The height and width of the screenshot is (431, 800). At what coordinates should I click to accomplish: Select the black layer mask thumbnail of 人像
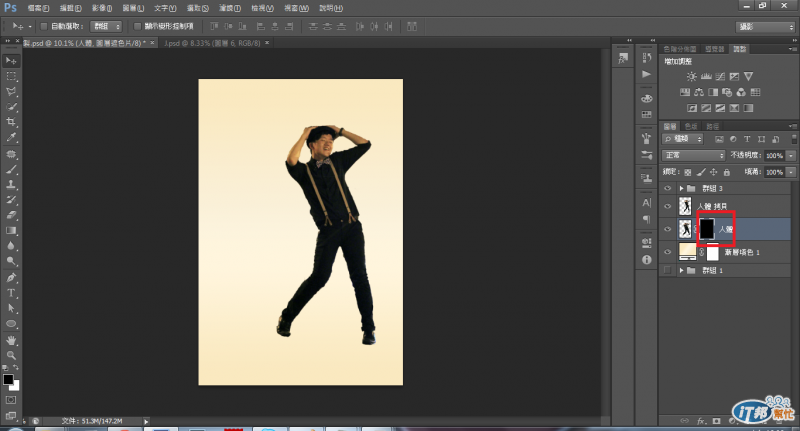tap(707, 229)
